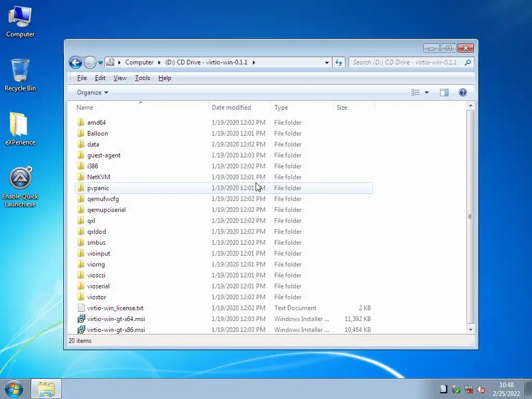532x399 pixels.
Task: Open the Organize dropdown
Action: [x=92, y=92]
